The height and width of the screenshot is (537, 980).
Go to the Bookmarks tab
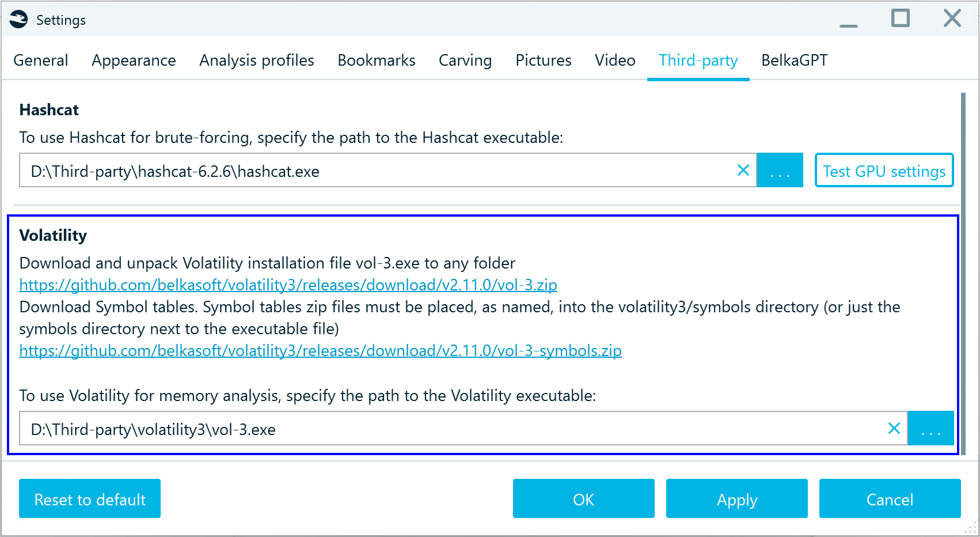point(377,60)
